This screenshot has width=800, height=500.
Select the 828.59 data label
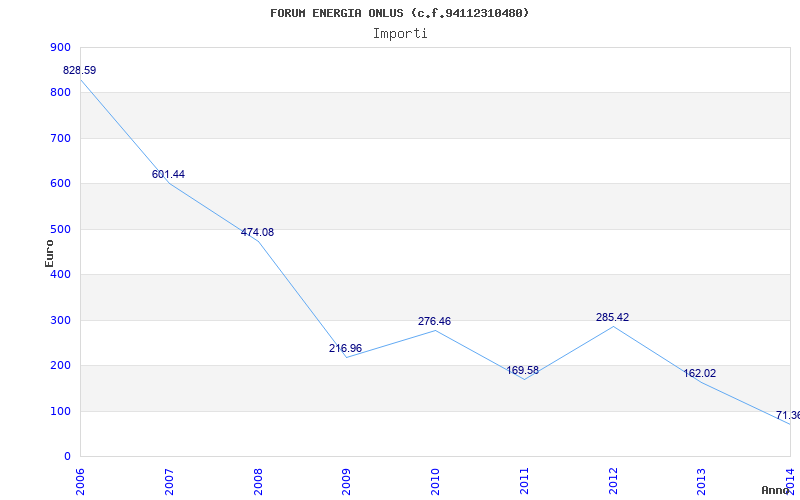click(80, 70)
